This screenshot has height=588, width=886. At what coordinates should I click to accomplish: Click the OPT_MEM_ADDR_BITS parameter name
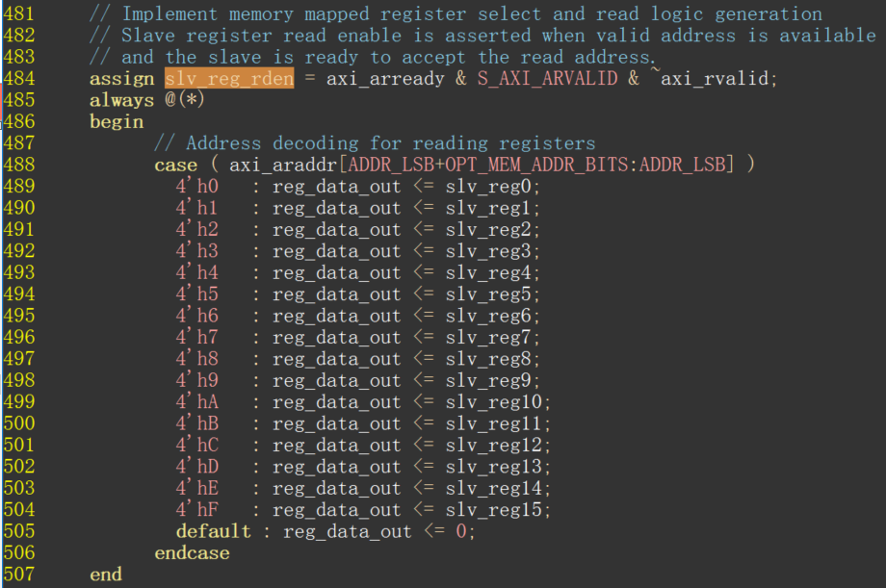(x=537, y=165)
